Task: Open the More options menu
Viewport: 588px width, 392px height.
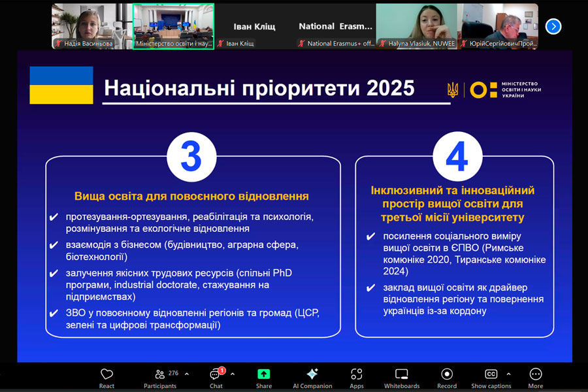Action: (536, 378)
